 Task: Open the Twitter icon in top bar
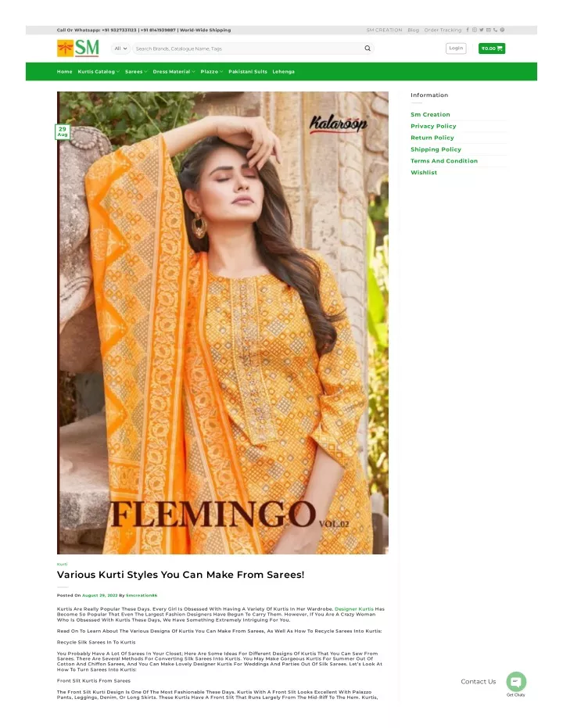(x=482, y=30)
